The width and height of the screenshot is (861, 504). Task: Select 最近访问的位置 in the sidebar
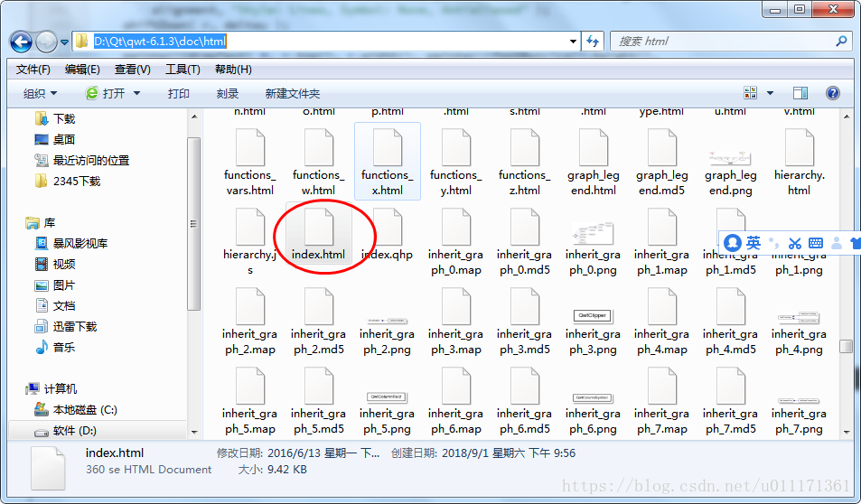pyautogui.click(x=82, y=160)
